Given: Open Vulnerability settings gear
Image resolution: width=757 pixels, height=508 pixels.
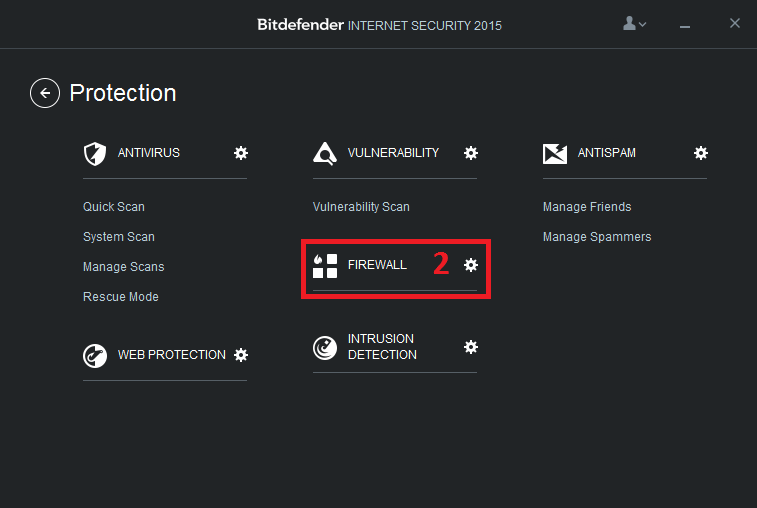Looking at the screenshot, I should click(471, 153).
